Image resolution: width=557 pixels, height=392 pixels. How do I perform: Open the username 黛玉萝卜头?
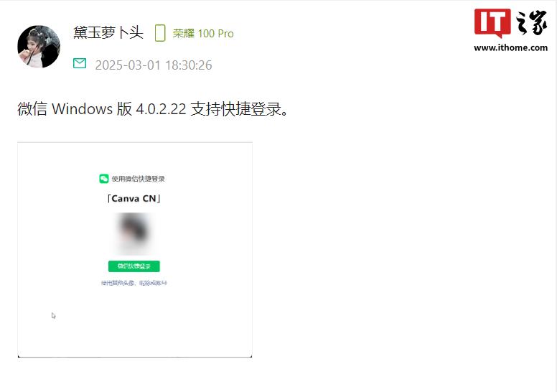[108, 33]
